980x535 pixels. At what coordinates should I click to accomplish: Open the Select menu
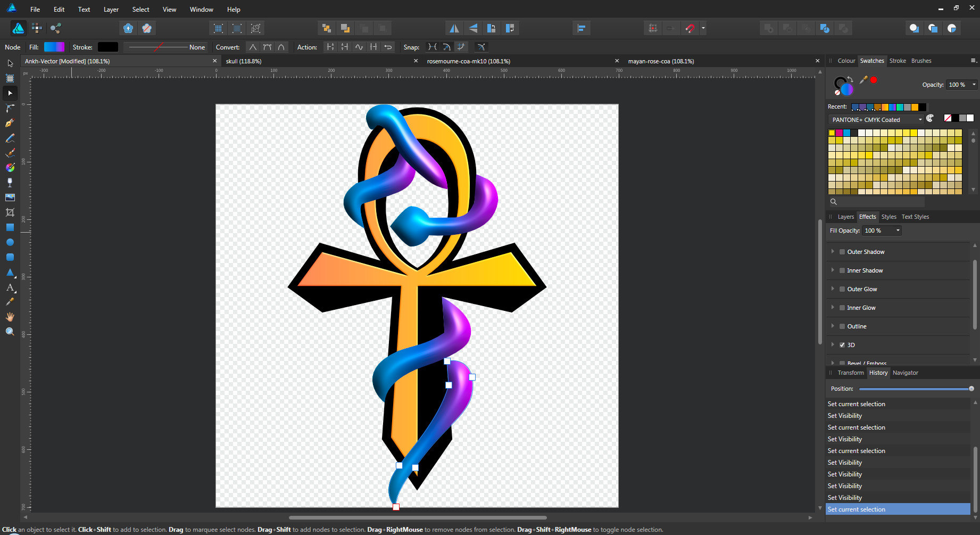click(140, 9)
